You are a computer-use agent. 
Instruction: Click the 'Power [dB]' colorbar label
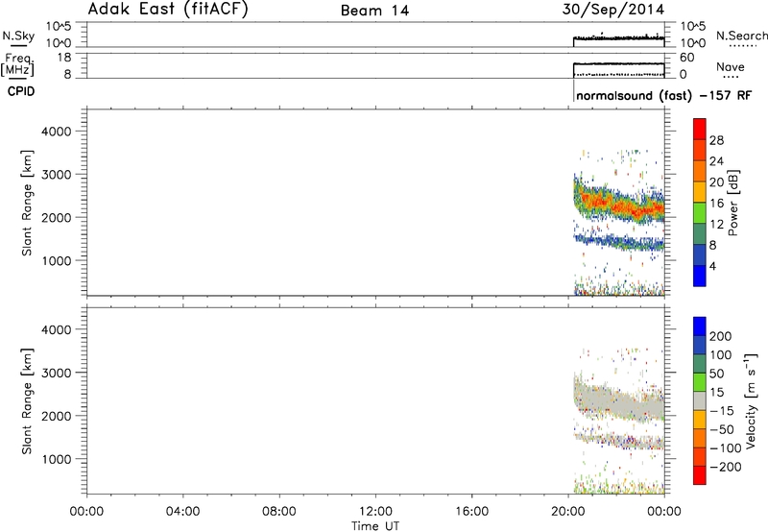pos(732,203)
